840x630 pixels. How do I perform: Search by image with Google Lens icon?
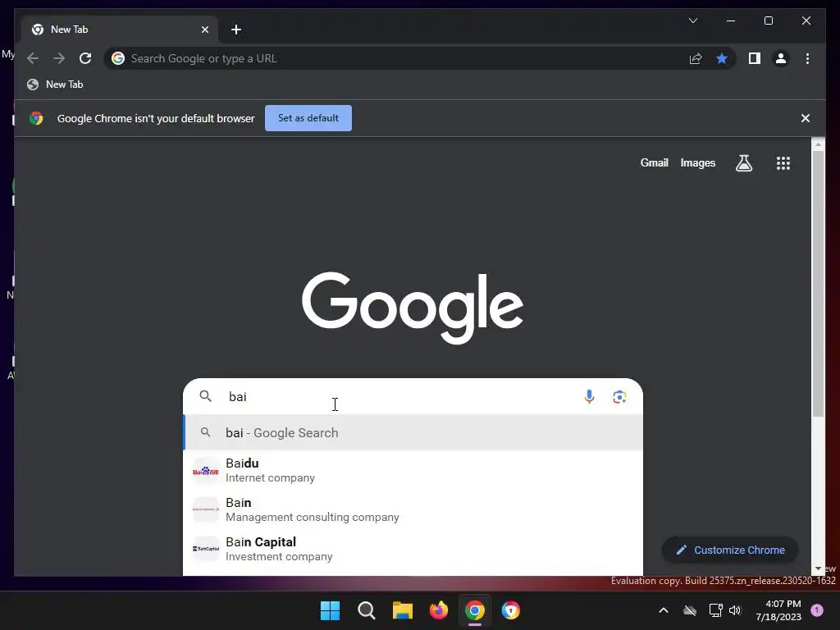tap(619, 396)
